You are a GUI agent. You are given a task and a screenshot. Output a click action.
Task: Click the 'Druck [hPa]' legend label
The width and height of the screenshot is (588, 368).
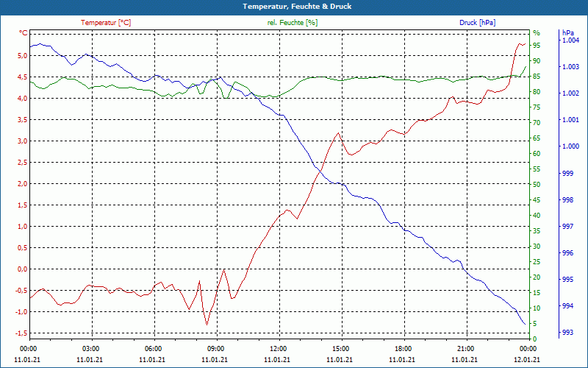(477, 23)
